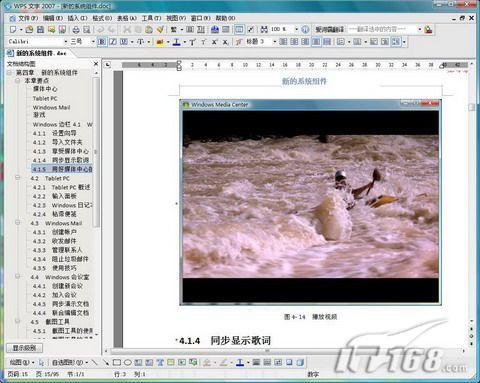Toggle the document map view button
Viewport: 480px width, 383px height.
coord(239,30)
